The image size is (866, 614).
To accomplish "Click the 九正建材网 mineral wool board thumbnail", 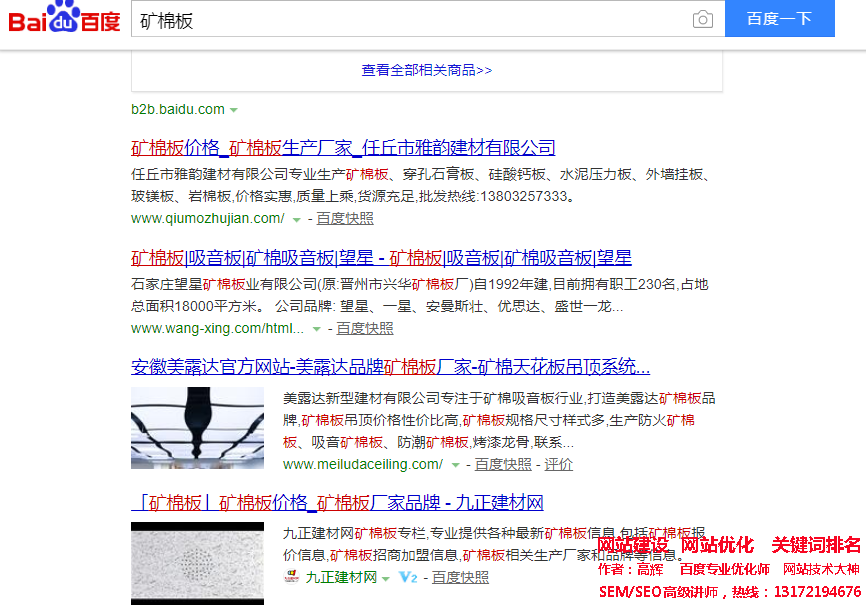I will tap(197, 562).
